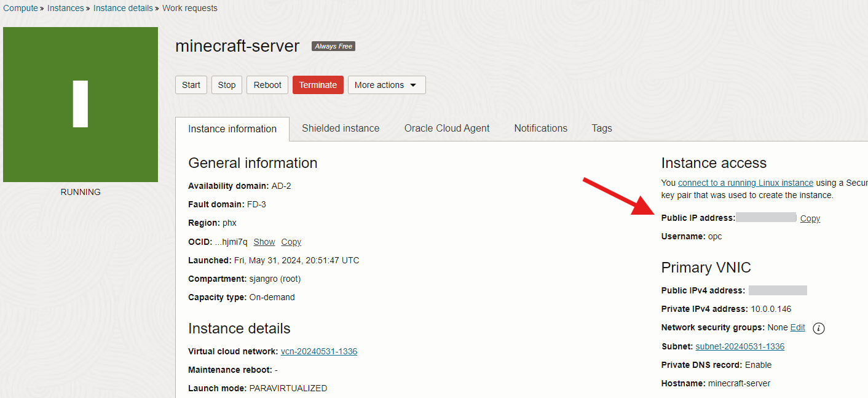The image size is (868, 398).
Task: Copy the instance OCID
Action: click(291, 242)
